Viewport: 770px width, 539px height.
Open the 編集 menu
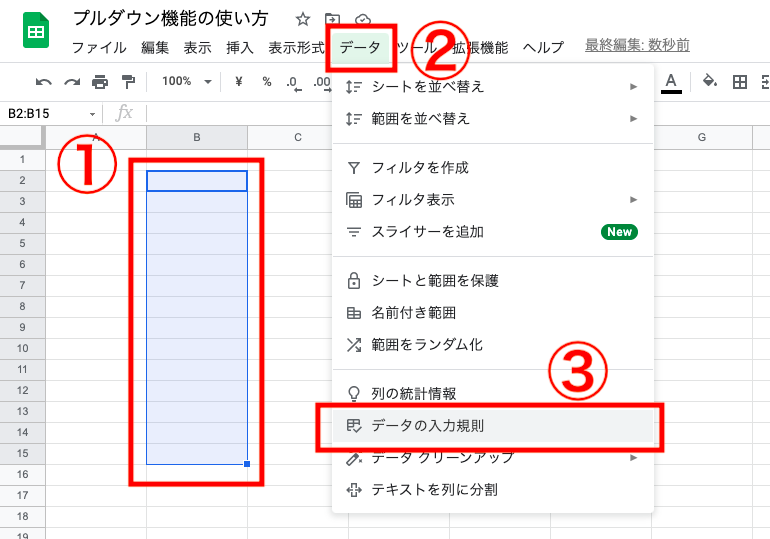(155, 48)
